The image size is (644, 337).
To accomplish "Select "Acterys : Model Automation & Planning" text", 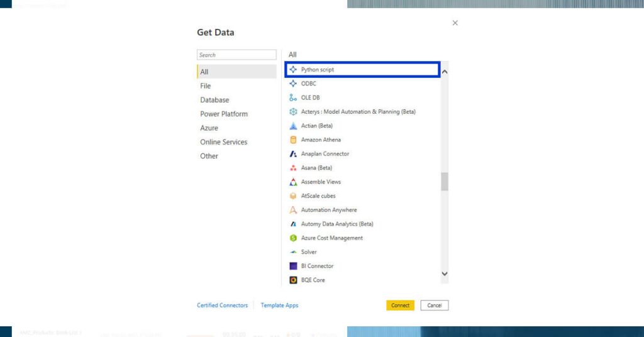I will point(350,112).
